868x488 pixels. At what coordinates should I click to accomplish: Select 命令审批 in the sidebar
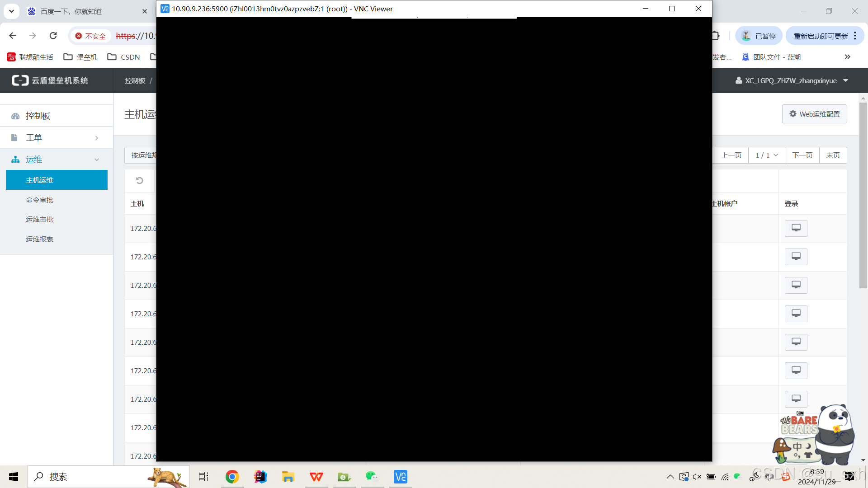click(40, 200)
